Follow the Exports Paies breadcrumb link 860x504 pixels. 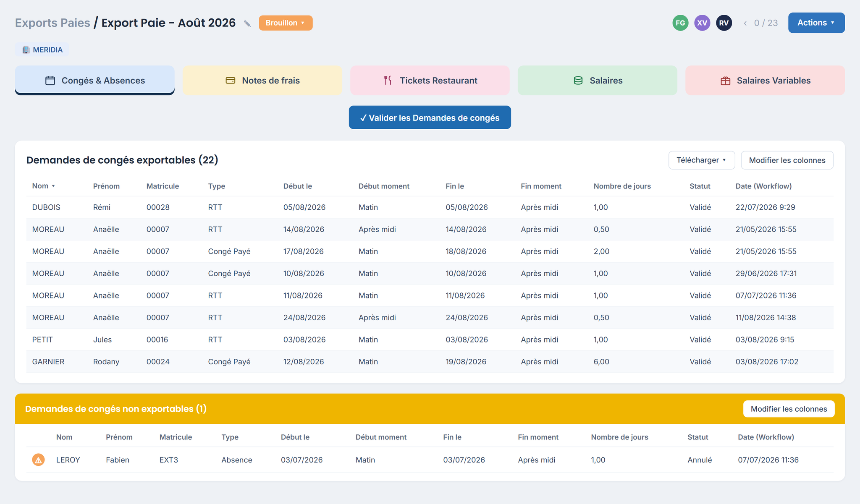coord(52,23)
